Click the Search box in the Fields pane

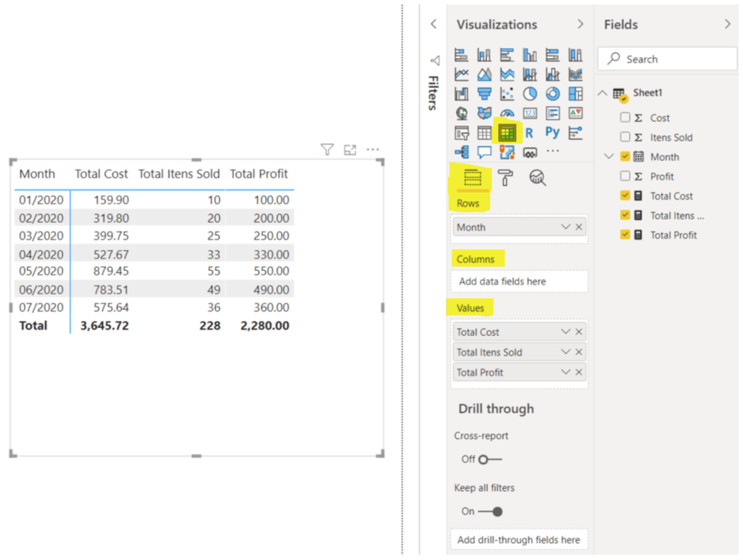point(667,59)
